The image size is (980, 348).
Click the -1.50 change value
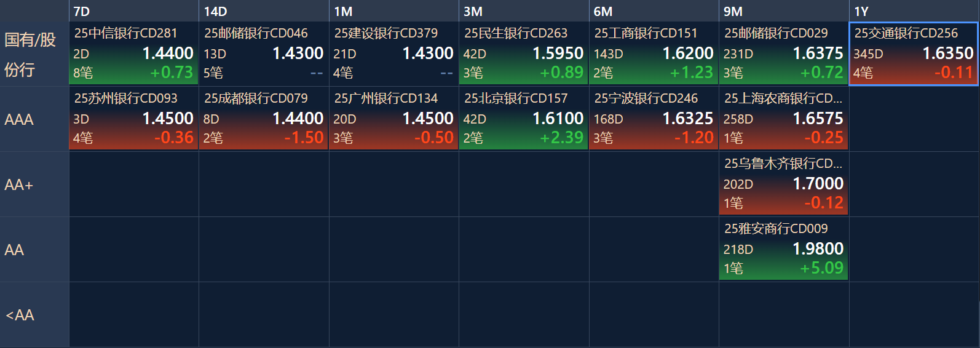pos(304,138)
